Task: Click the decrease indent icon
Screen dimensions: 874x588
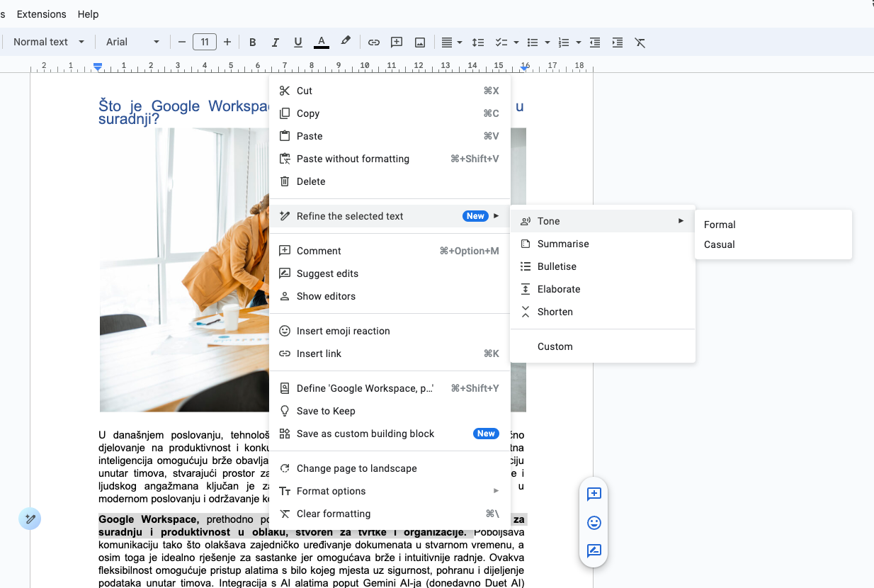Action: click(x=595, y=43)
